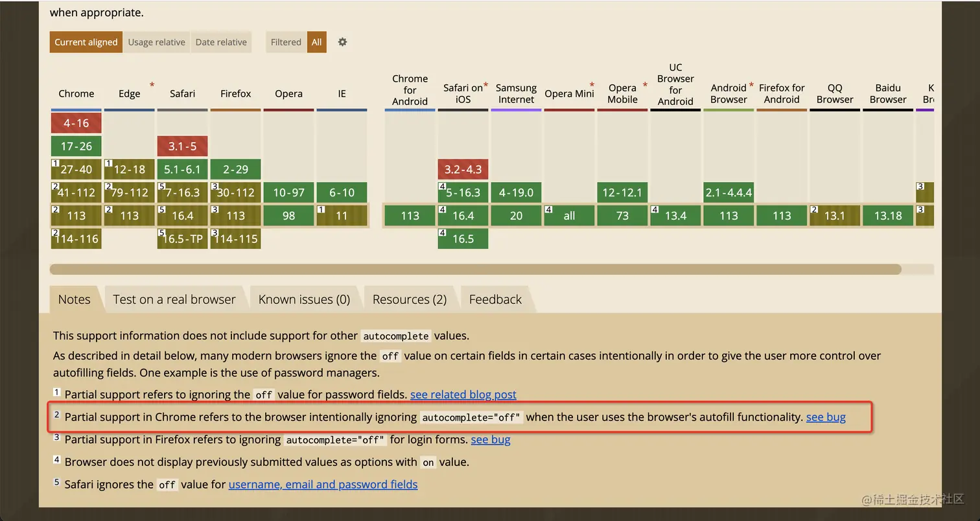Click the IE column header
Image resolution: width=980 pixels, height=521 pixels.
(342, 93)
